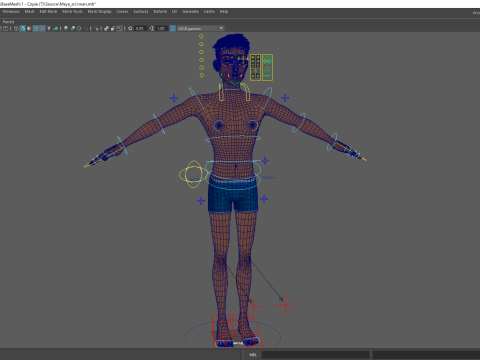Open the Edit Mesh menu
This screenshot has height=360, width=480.
pyautogui.click(x=48, y=11)
